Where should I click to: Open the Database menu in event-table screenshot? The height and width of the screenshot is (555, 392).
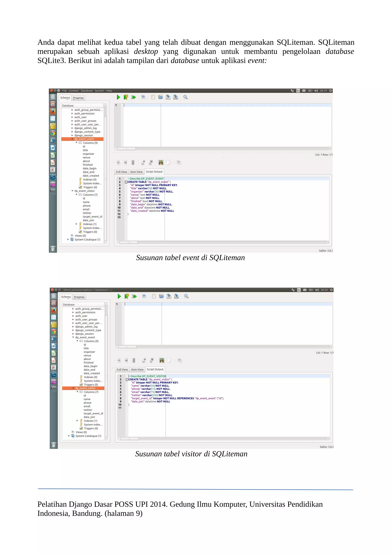(x=87, y=91)
